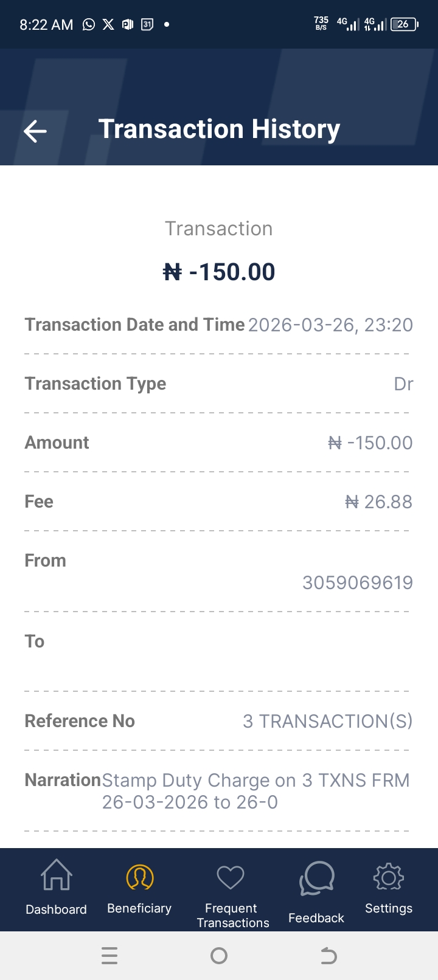The image size is (438, 980).
Task: Open the Dashboard home icon
Action: 56,875
